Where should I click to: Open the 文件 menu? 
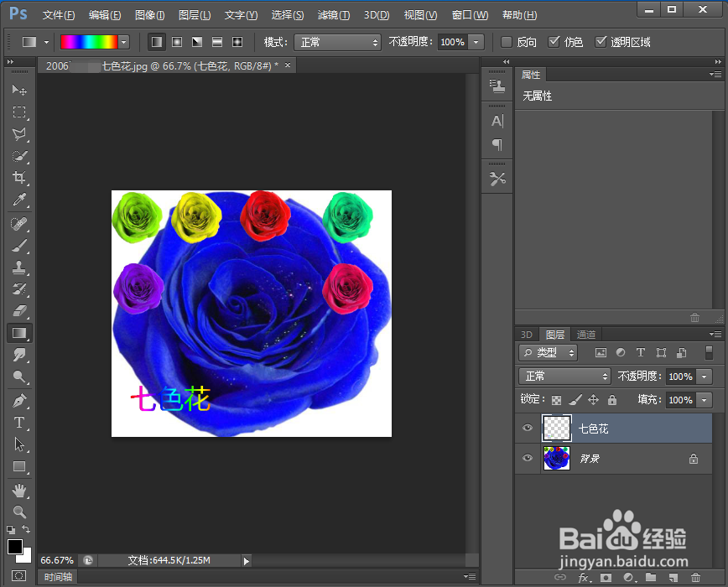click(59, 15)
